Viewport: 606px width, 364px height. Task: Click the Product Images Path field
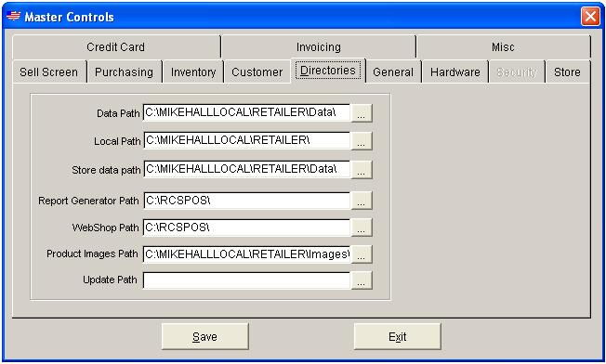click(x=246, y=254)
